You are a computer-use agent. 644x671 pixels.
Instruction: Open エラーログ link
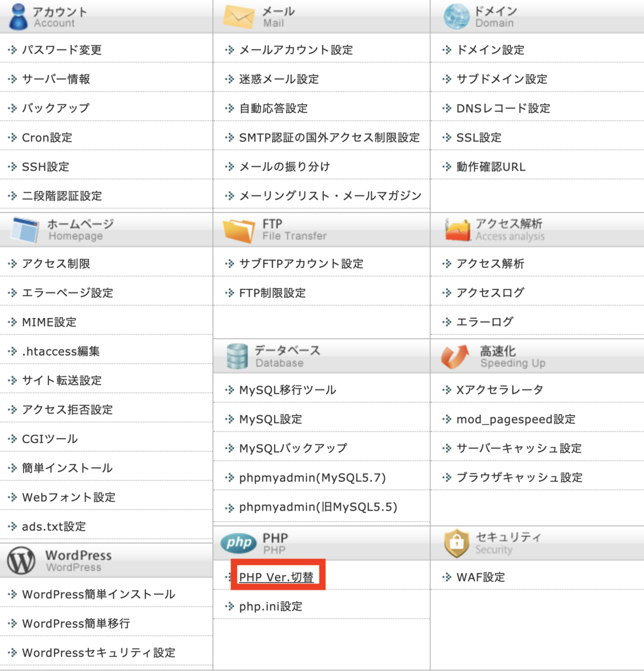485,322
